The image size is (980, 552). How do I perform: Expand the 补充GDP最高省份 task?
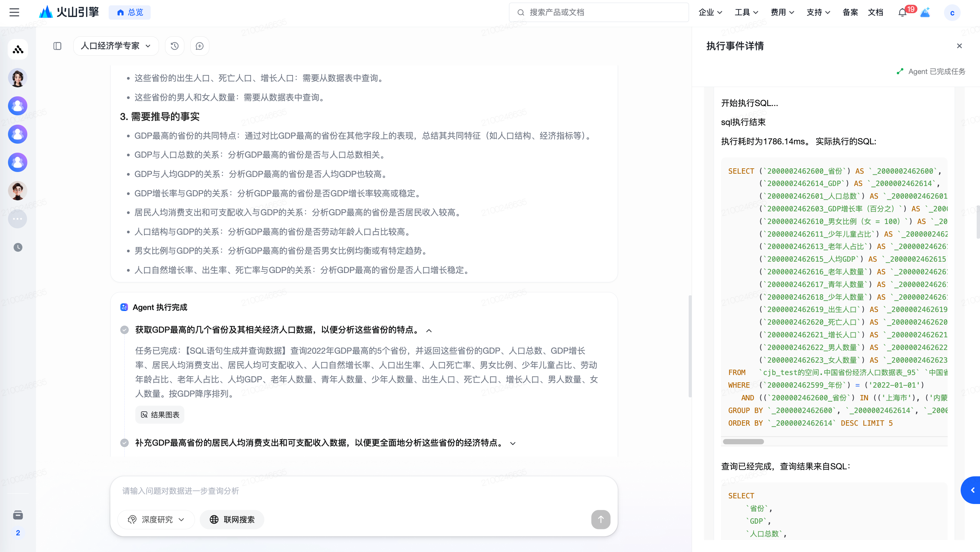point(513,443)
